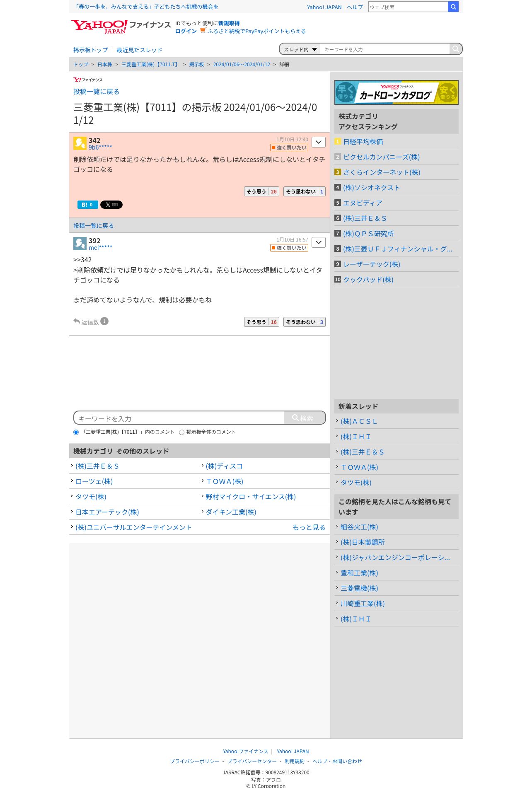Click もっと見る link
This screenshot has height=788, width=532.
309,527
